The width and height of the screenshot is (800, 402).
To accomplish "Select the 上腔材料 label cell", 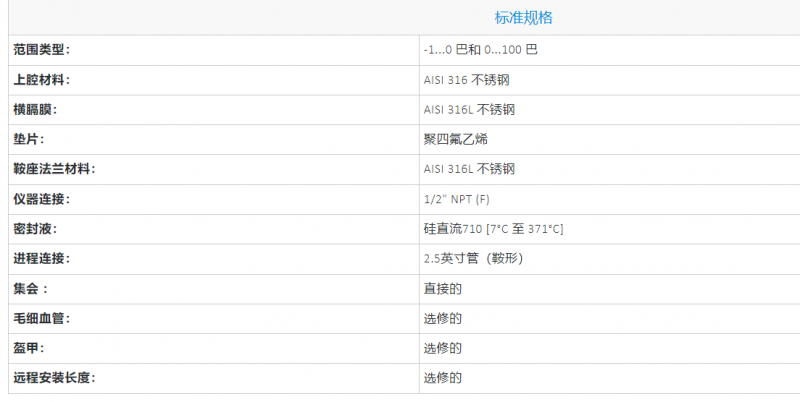I will click(x=41, y=79).
